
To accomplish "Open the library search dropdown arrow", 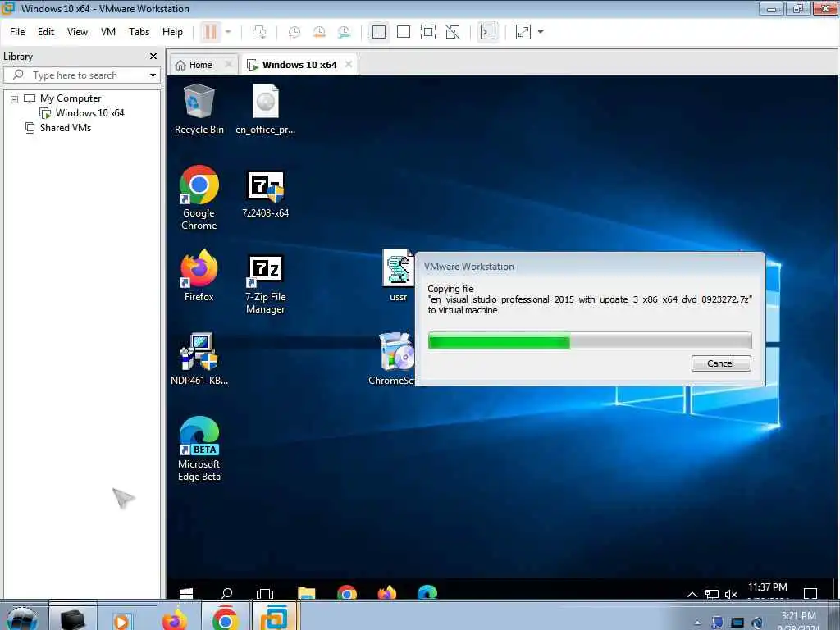I will pyautogui.click(x=153, y=75).
